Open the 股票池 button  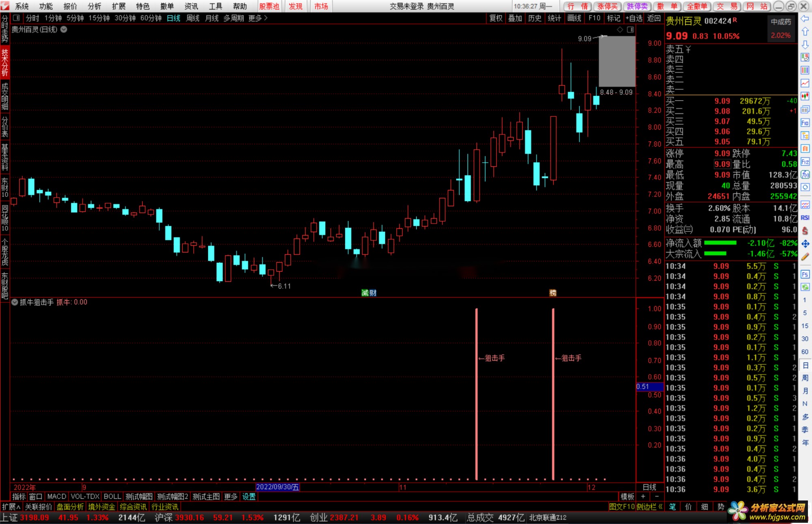(269, 6)
